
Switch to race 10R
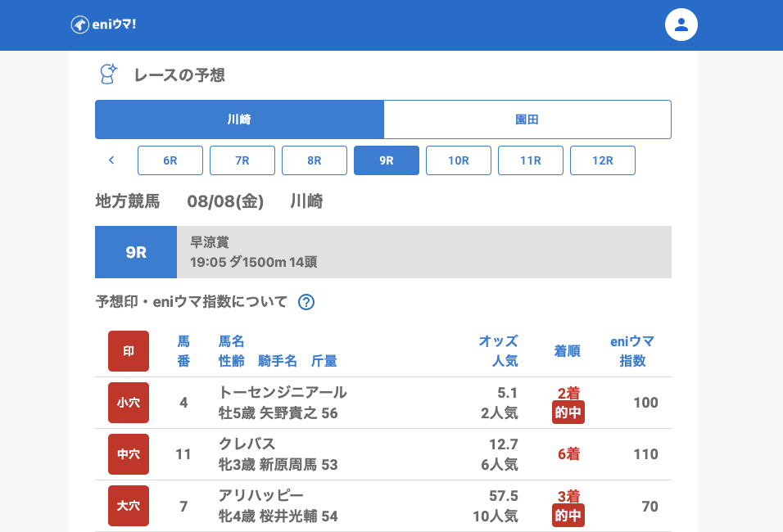(x=459, y=160)
